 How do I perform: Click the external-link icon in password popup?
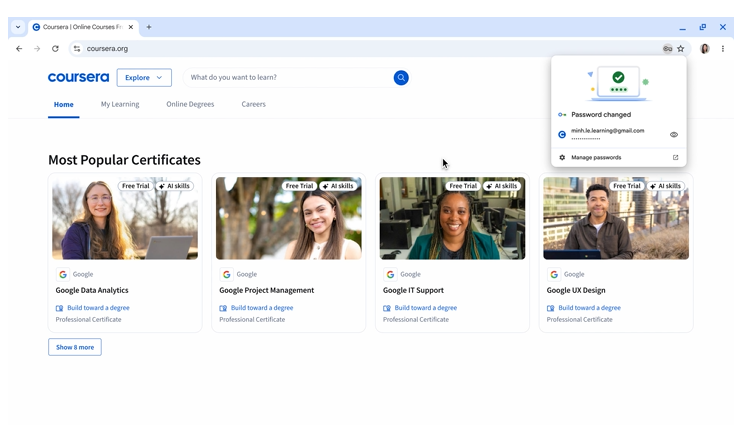click(675, 157)
